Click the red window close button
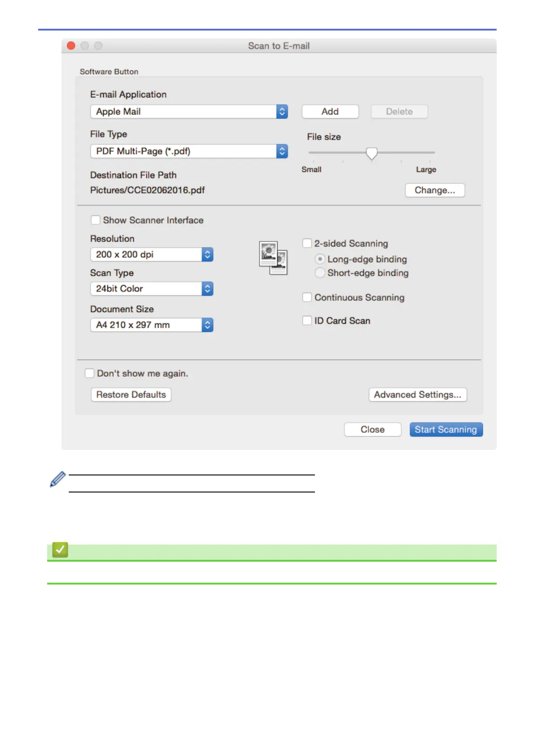535x756 pixels. pyautogui.click(x=71, y=46)
